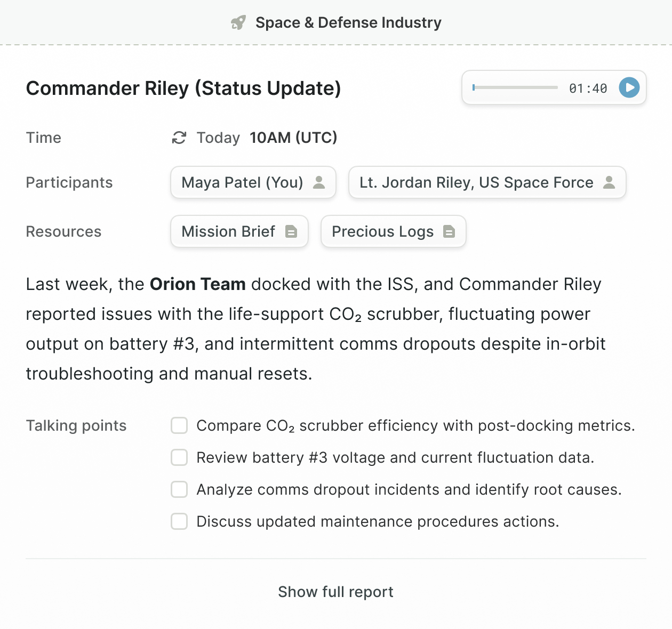Viewport: 672px width, 629px height.
Task: Click the document icon in Mission Brief chip
Action: pyautogui.click(x=291, y=231)
